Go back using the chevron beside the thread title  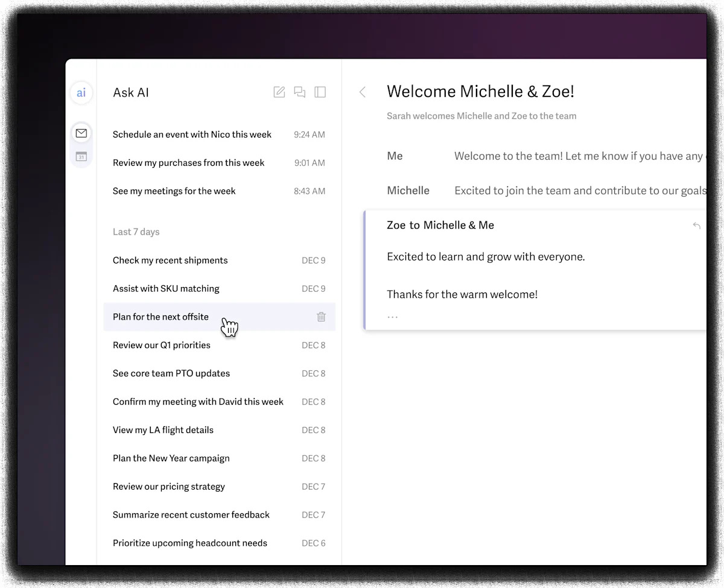362,92
